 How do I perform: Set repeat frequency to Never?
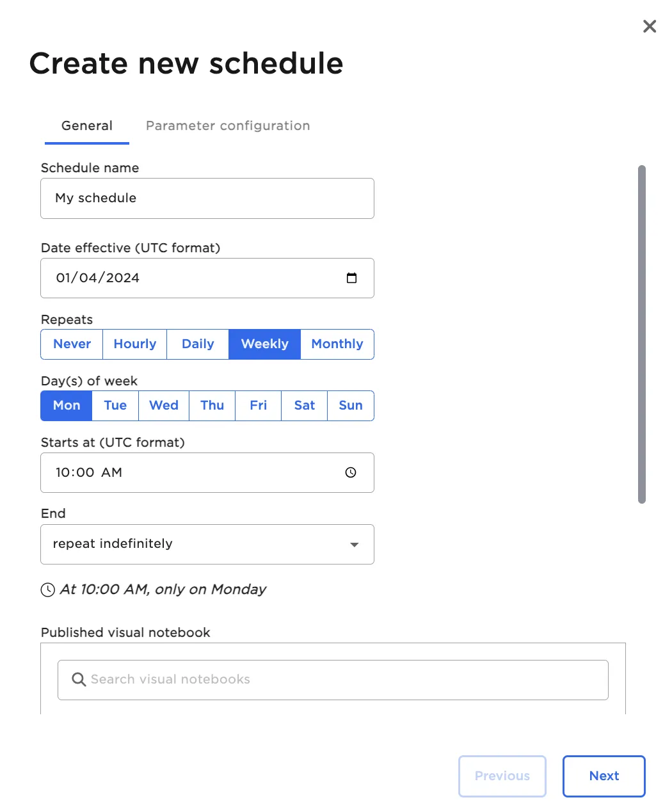coord(72,344)
